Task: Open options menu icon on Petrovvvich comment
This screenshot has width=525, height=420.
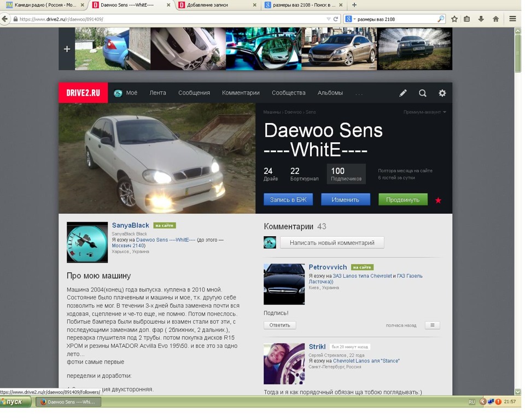Action: point(432,325)
